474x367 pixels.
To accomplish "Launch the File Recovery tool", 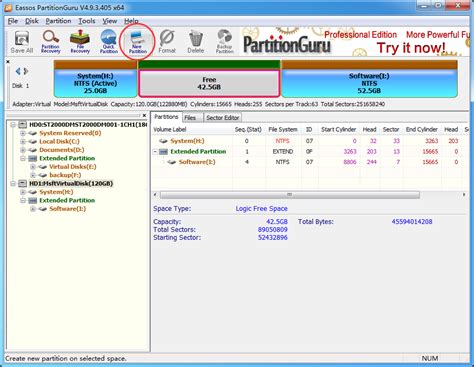I will pos(80,42).
